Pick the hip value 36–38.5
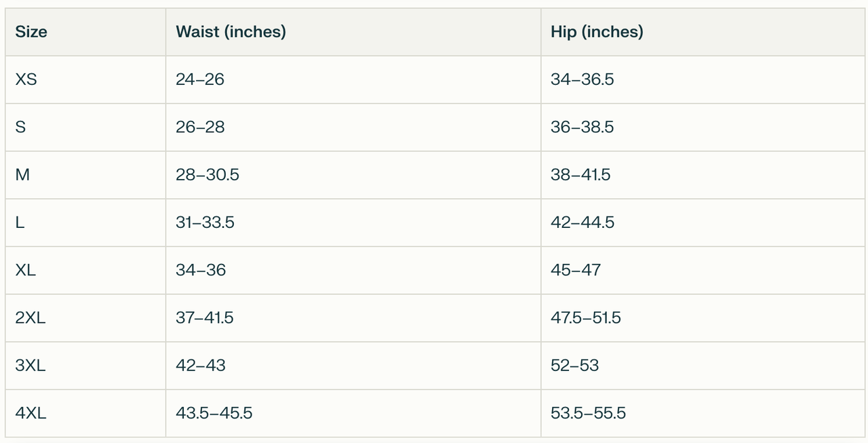 click(x=582, y=127)
